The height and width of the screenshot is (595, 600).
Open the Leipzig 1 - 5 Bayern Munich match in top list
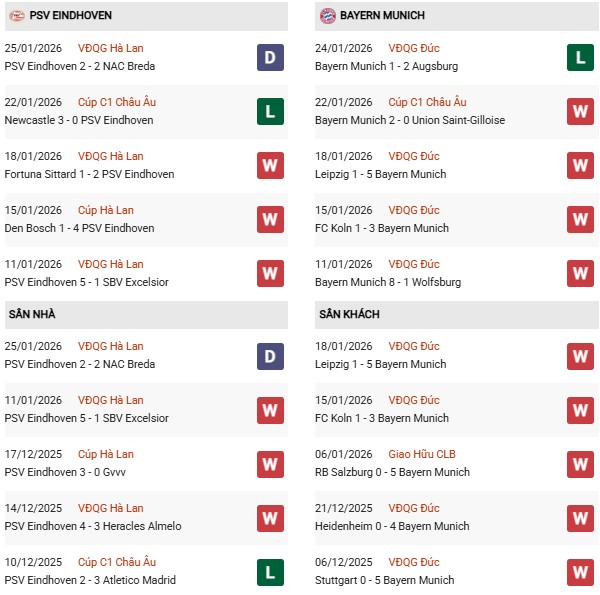(380, 174)
